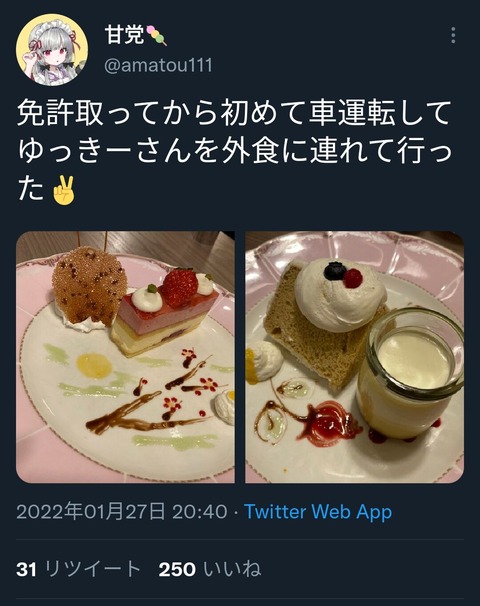Click the 20:40 time text
The width and height of the screenshot is (480, 606).
click(x=199, y=512)
